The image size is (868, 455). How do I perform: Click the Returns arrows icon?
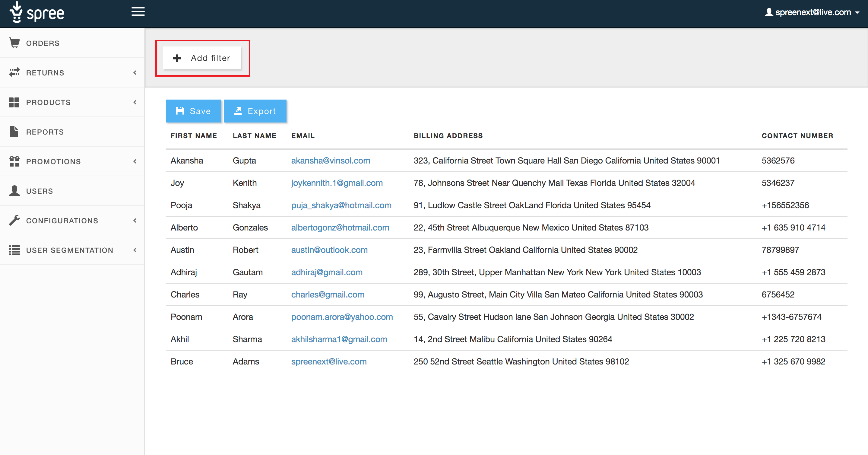[x=14, y=72]
